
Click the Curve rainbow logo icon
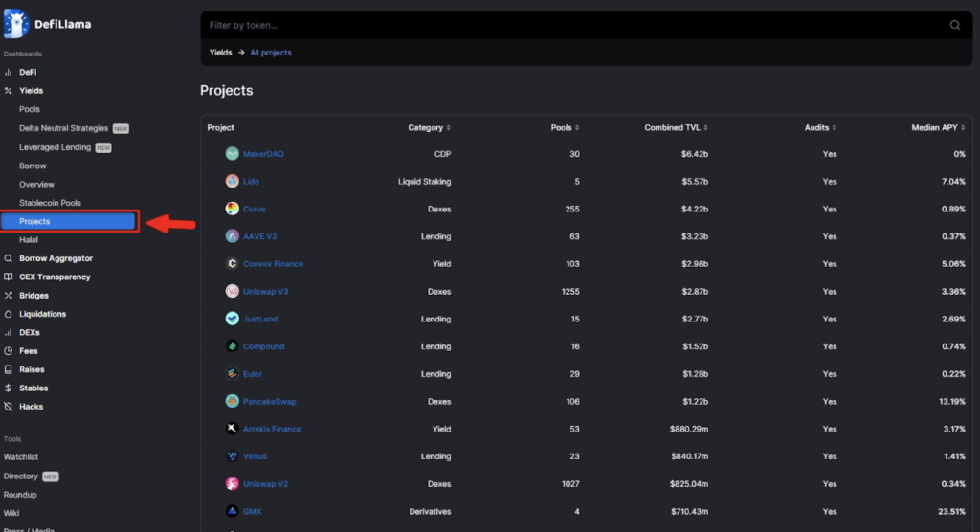point(232,209)
